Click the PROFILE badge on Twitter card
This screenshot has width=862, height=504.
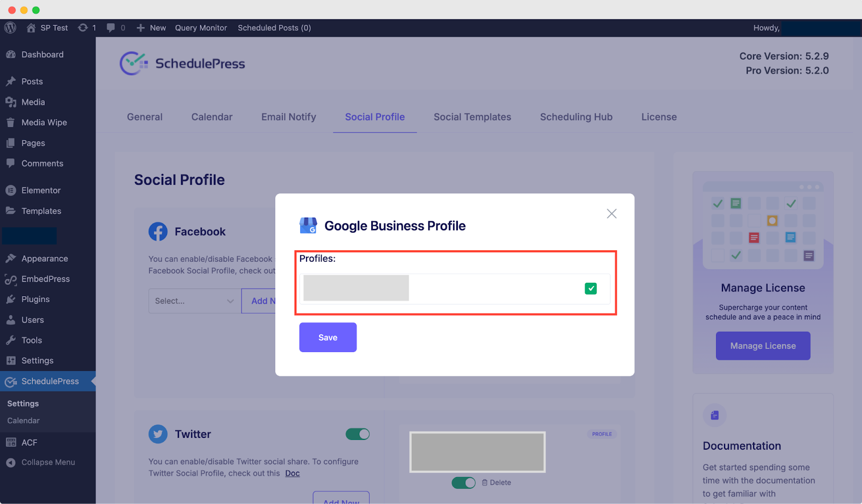tap(602, 434)
